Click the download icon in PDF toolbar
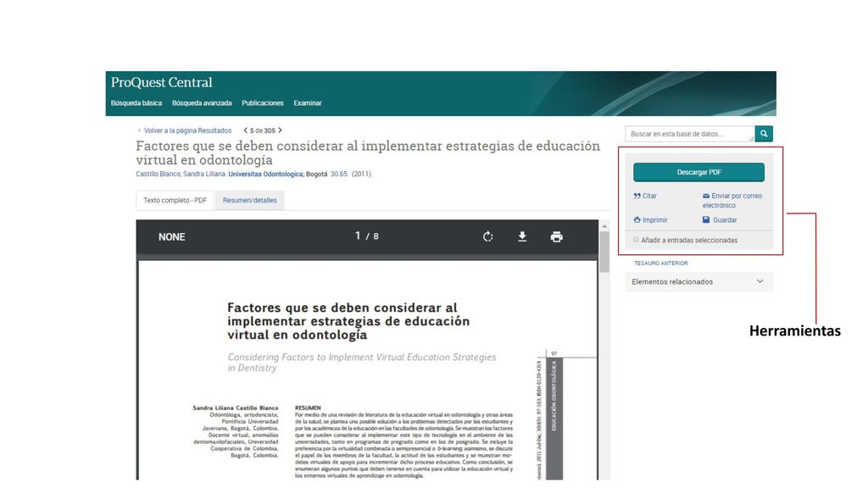Image resolution: width=868 pixels, height=488 pixels. [522, 237]
